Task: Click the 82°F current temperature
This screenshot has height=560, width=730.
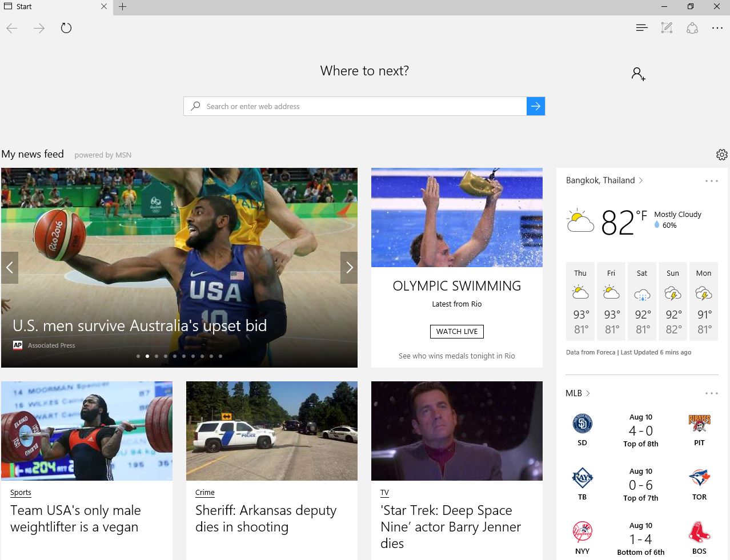Action: (x=624, y=222)
